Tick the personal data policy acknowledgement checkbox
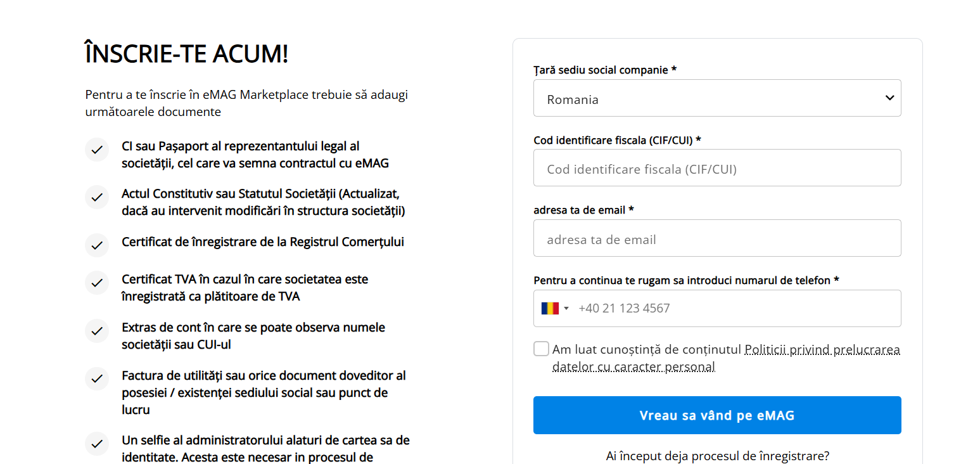This screenshot has width=980, height=464. pyautogui.click(x=541, y=349)
